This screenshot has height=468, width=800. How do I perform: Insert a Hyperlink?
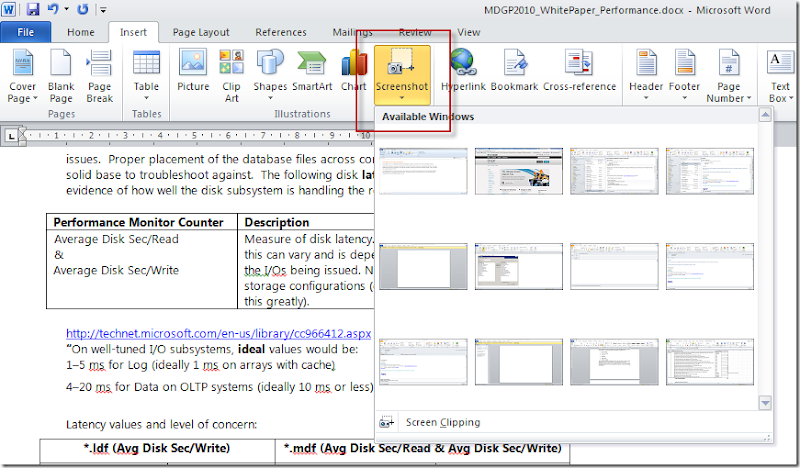coord(463,70)
